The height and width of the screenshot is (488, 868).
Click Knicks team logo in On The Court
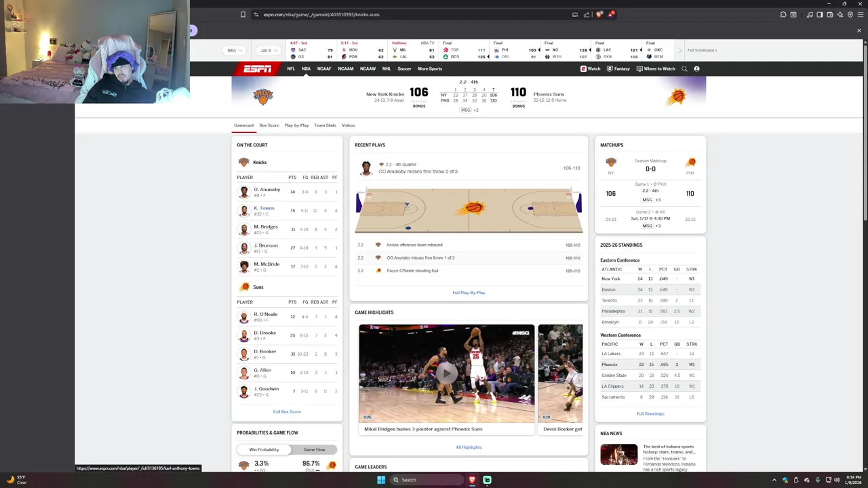click(x=244, y=162)
